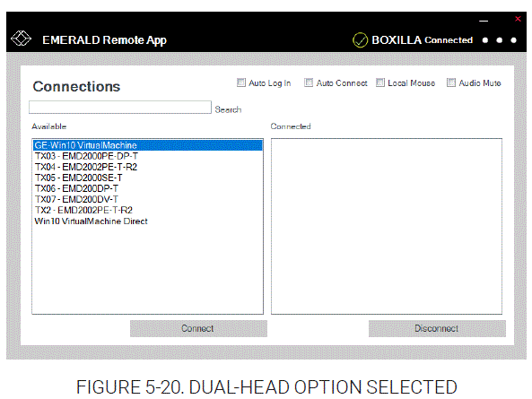Screen dimensions: 532x399
Task: Click the Emerald diamond logo icon
Action: point(21,39)
